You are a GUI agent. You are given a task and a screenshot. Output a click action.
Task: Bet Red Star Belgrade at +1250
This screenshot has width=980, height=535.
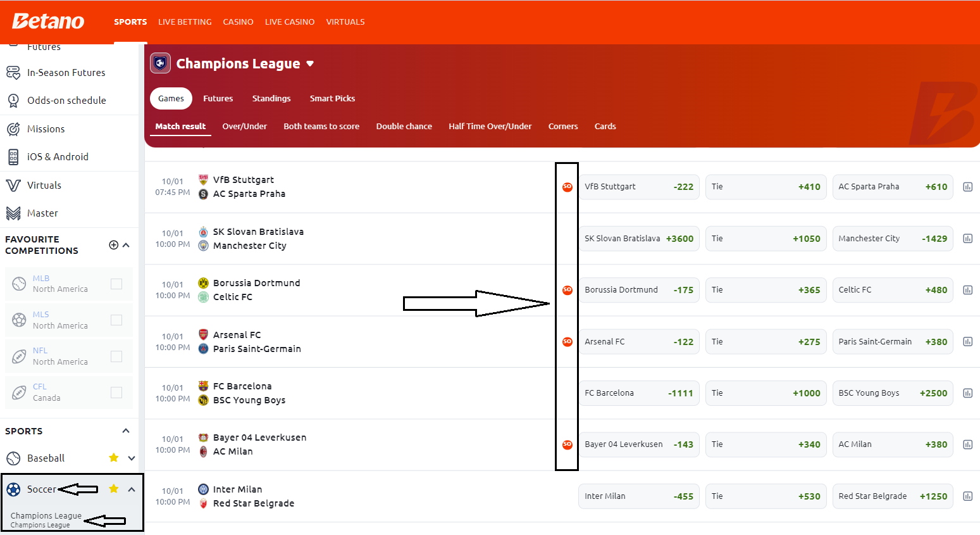tap(893, 496)
